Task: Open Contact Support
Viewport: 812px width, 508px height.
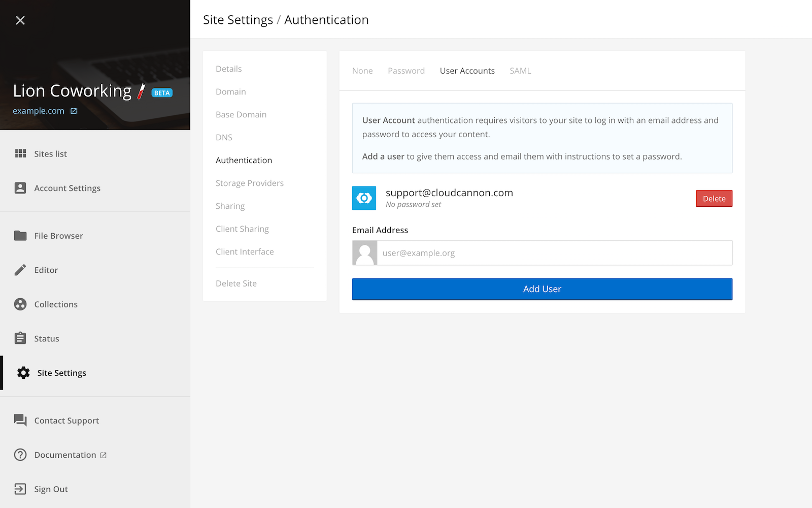Action: [66, 420]
